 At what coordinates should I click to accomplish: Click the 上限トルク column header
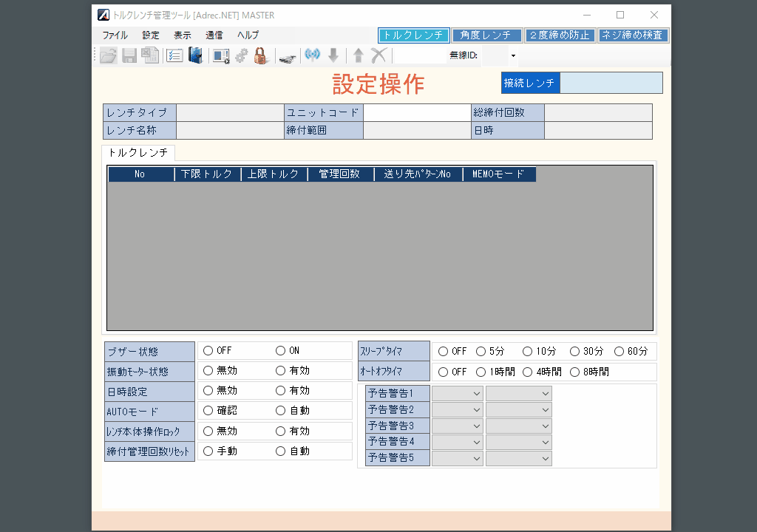[x=274, y=174]
